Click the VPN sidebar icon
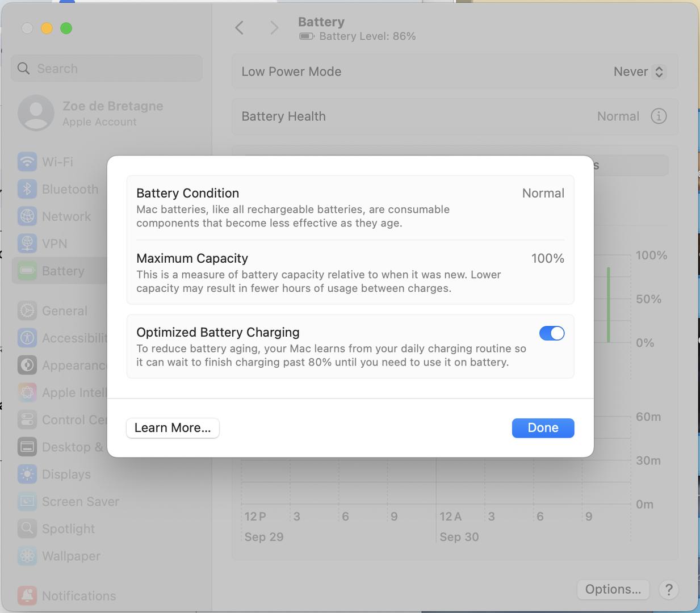This screenshot has height=613, width=700. (x=27, y=243)
